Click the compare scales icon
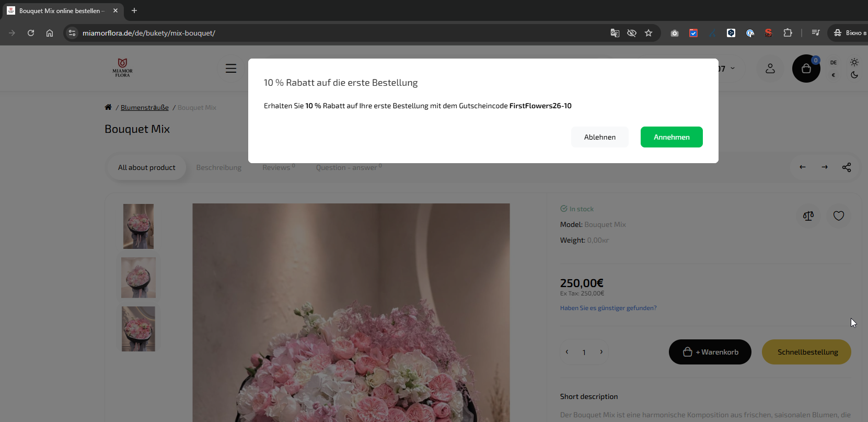 808,215
